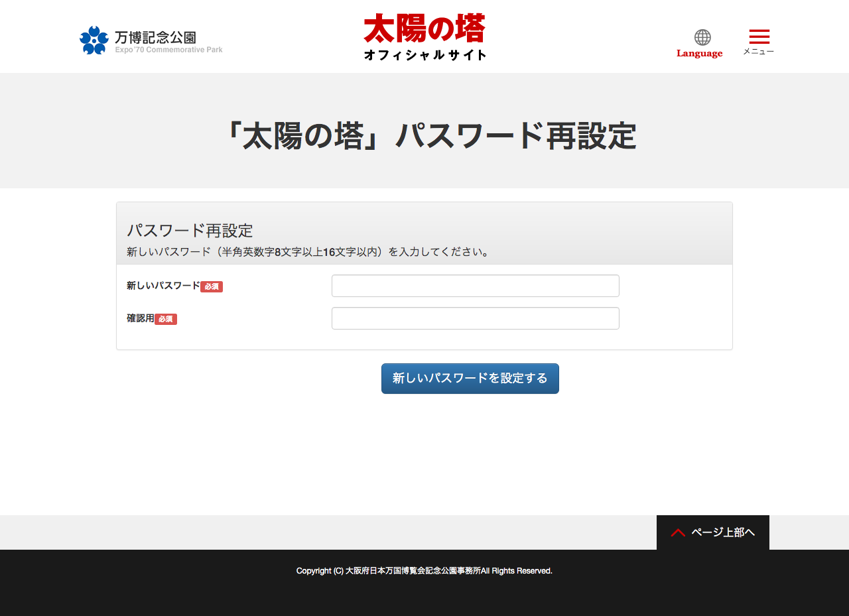Screen dimensions: 849x616
Task: Focus the 新しいパスワード input field
Action: [476, 286]
